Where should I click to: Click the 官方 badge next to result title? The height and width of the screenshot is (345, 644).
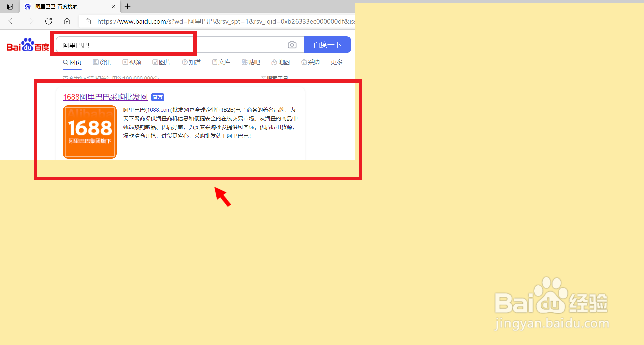(x=158, y=97)
